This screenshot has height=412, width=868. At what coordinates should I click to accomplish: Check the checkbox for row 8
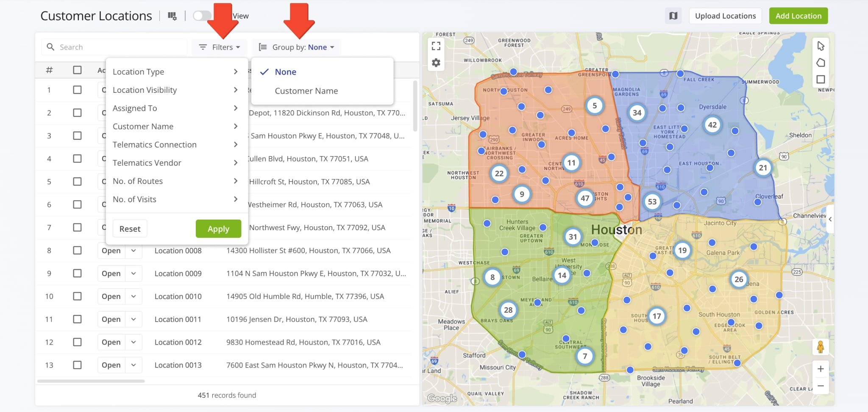click(x=77, y=251)
